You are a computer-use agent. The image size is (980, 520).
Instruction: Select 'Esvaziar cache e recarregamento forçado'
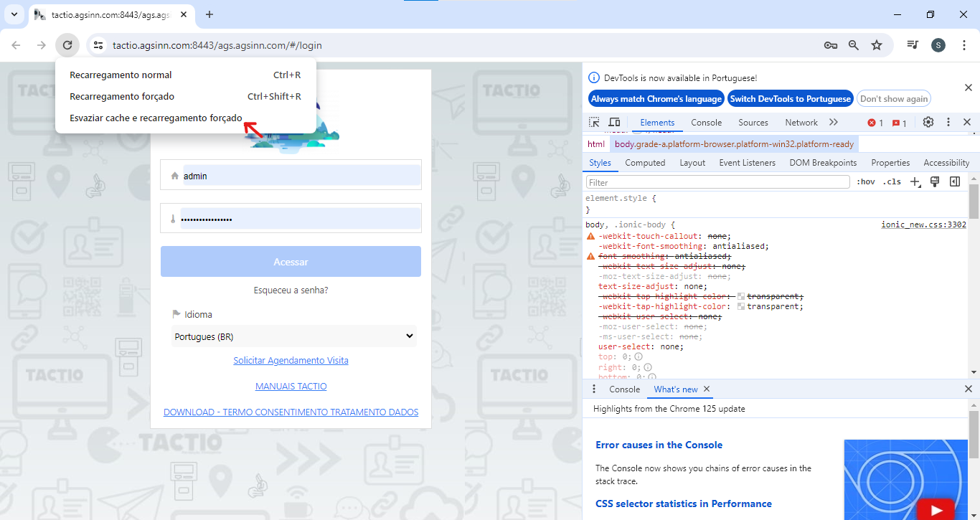click(x=156, y=118)
